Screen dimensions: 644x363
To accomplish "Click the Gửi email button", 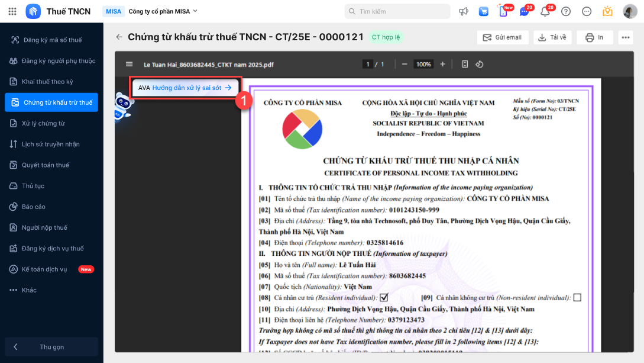I will 502,37.
